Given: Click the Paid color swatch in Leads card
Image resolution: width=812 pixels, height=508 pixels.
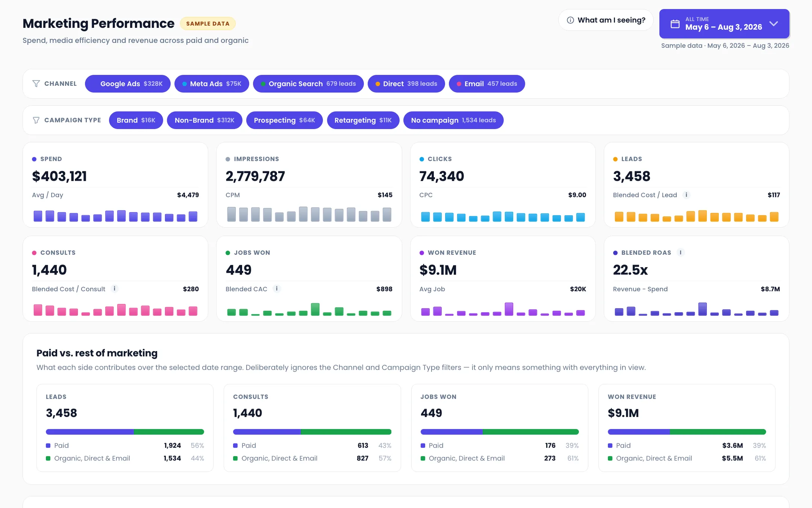Looking at the screenshot, I should (48, 446).
